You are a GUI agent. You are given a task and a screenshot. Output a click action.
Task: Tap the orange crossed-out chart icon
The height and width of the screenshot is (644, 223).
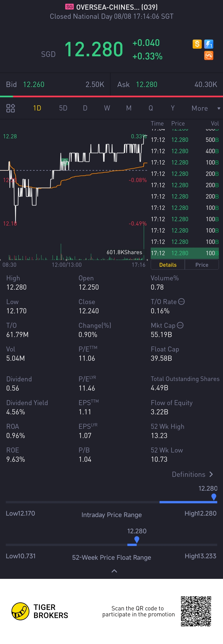[209, 55]
